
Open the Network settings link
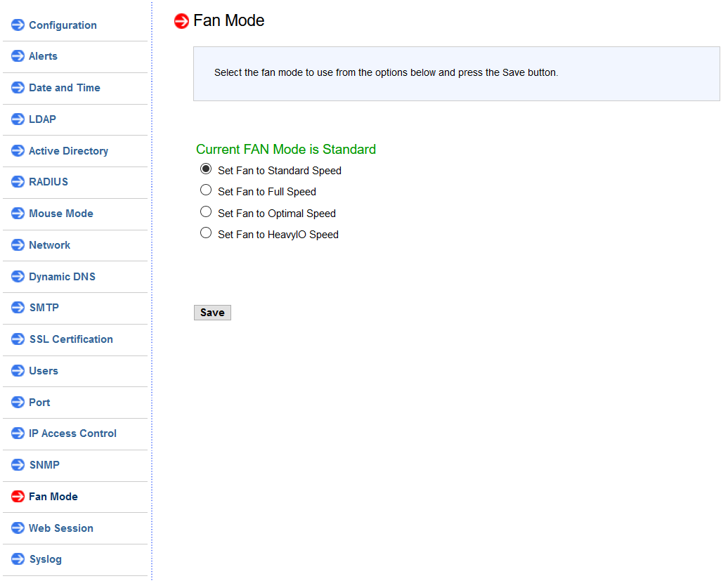(49, 245)
